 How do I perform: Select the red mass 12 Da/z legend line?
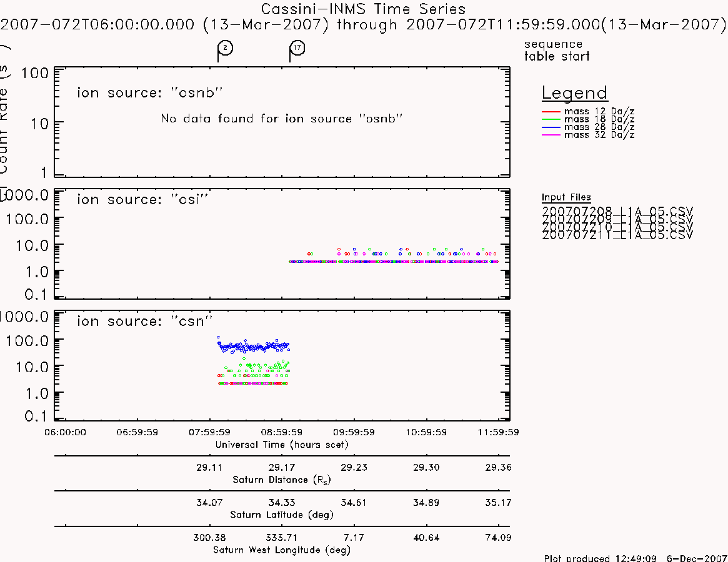pos(551,112)
